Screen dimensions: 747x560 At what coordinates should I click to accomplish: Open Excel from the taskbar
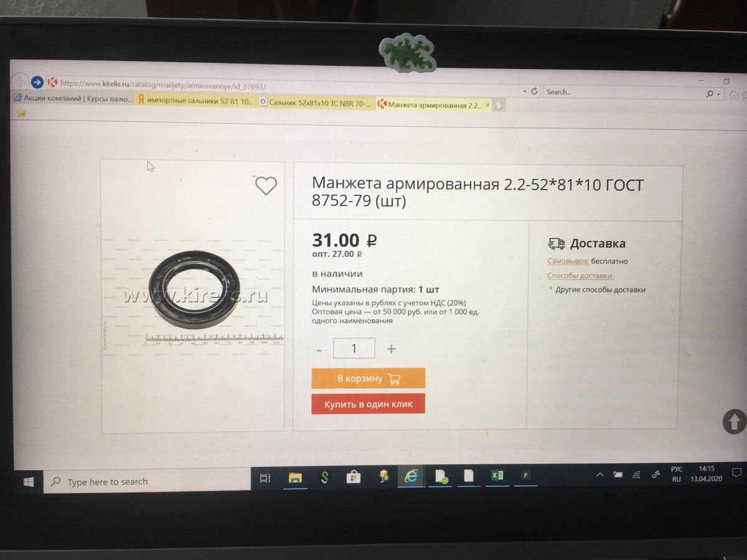click(x=497, y=476)
